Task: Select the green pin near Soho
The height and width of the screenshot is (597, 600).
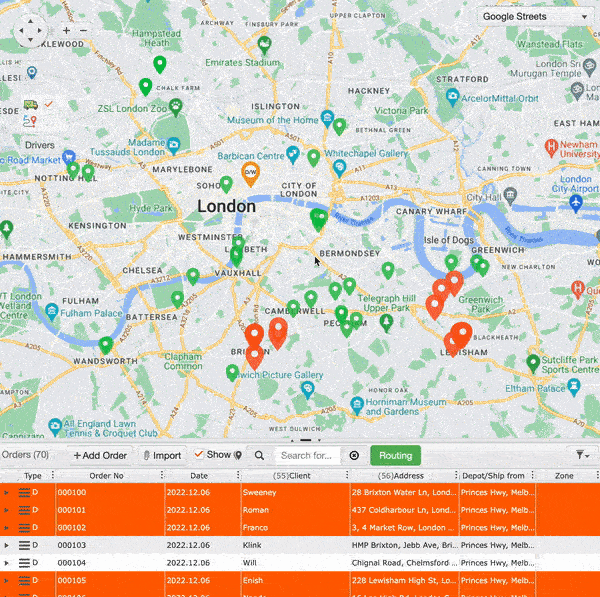Action: 226,184
